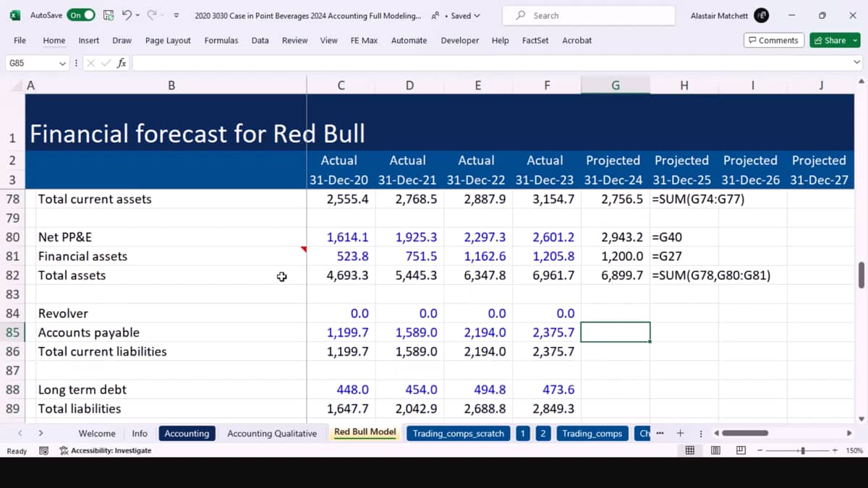Click the Insert Function fx icon
Screen dimensions: 868x488
coord(122,63)
